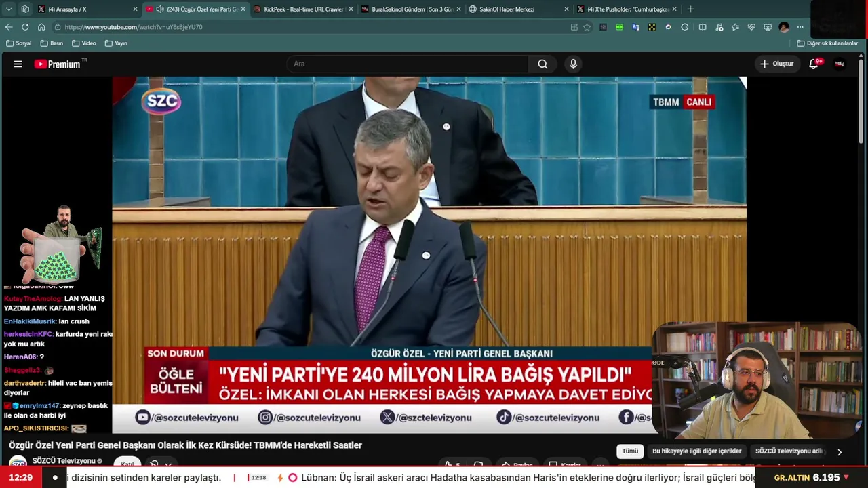The width and height of the screenshot is (868, 488).
Task: Switch to the BurakSakinol Gündem tab
Action: point(411,9)
